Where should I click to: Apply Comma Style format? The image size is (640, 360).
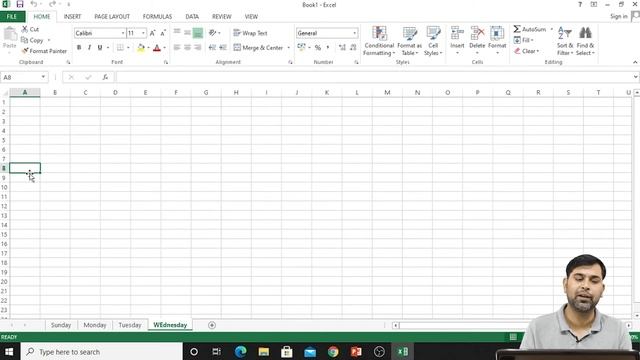pos(328,48)
